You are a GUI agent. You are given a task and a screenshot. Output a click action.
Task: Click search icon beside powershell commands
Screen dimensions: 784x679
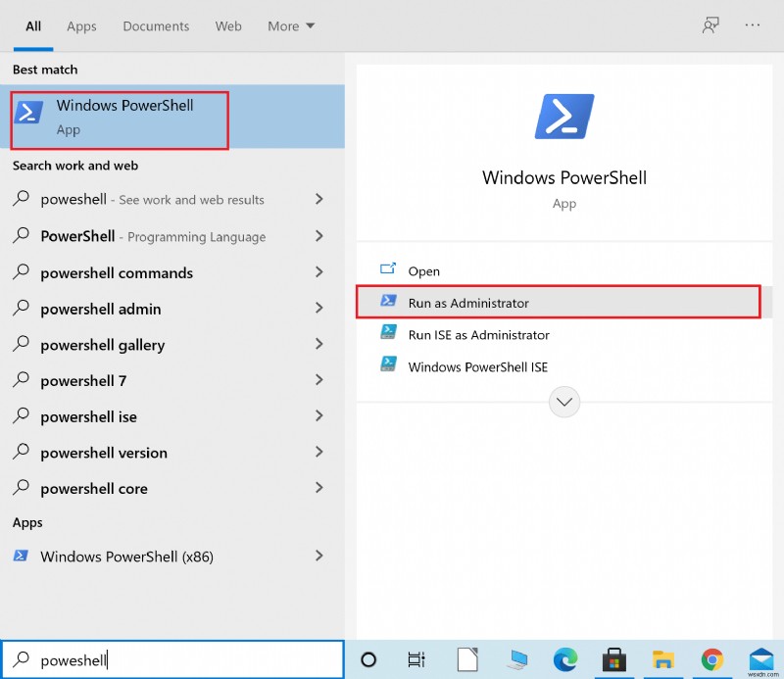[x=21, y=271]
